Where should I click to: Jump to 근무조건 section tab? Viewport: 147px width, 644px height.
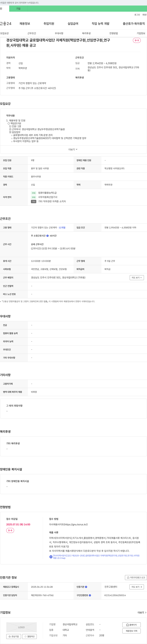(32, 33)
